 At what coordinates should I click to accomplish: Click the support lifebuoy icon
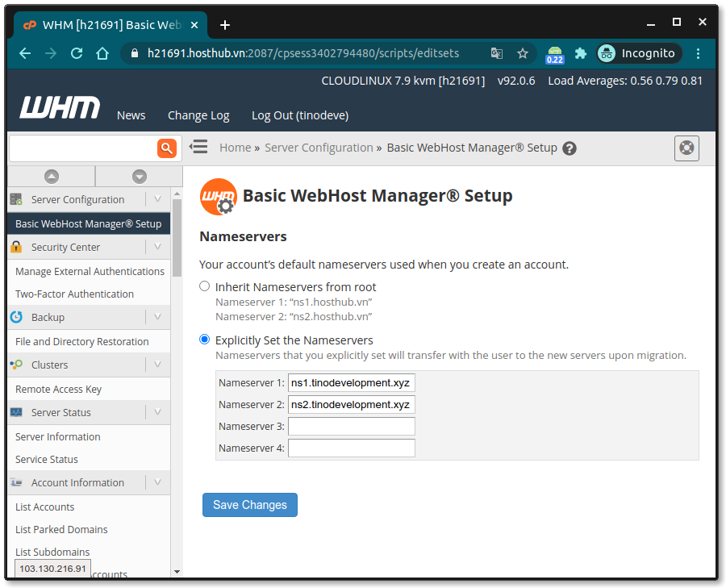click(x=686, y=148)
